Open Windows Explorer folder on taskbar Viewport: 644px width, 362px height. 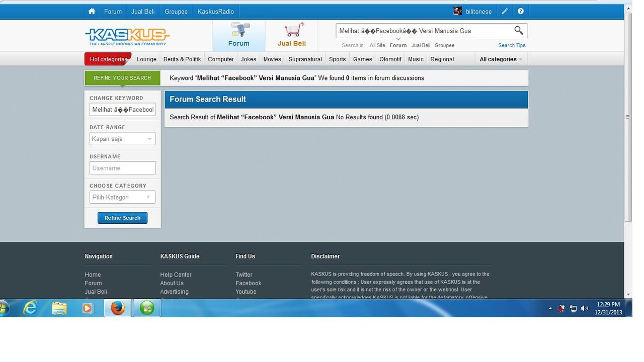coord(59,308)
